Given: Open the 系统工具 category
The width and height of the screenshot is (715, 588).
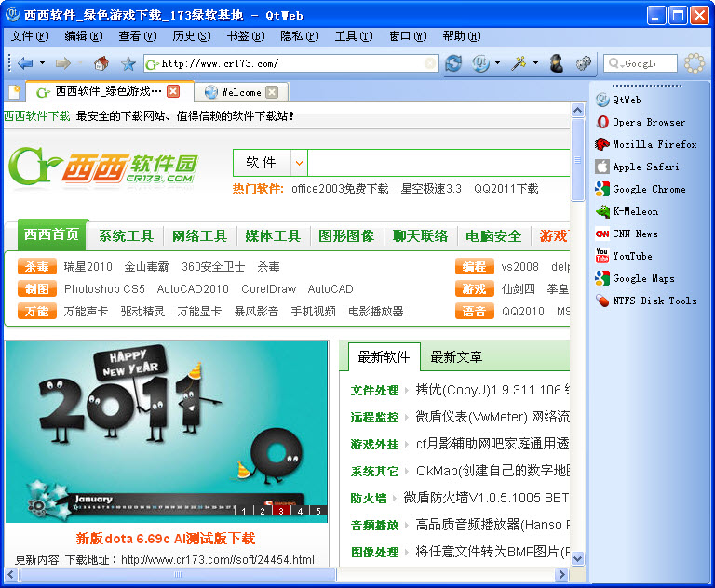Looking at the screenshot, I should coord(126,236).
